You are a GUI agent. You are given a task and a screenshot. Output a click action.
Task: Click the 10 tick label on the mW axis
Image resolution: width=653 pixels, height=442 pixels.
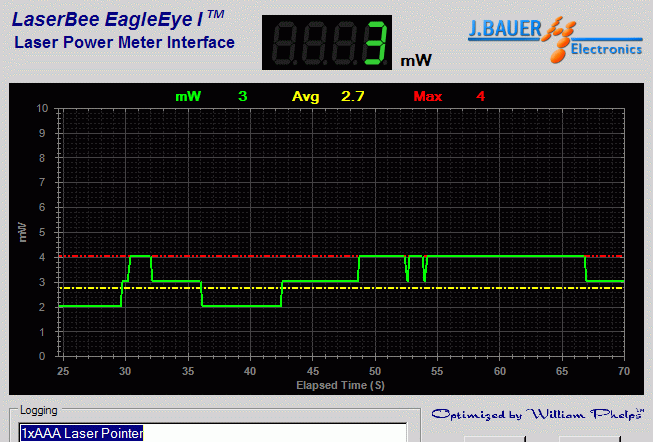tap(41, 108)
